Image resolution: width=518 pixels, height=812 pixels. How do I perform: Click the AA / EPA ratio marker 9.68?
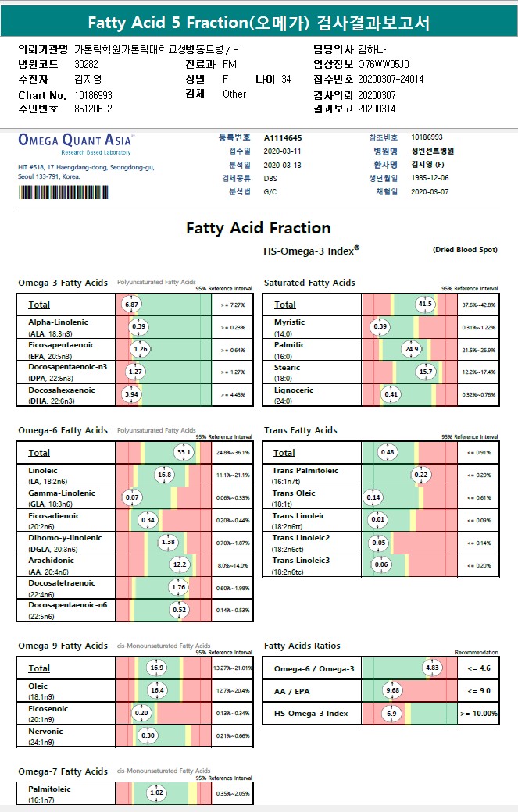tap(393, 690)
